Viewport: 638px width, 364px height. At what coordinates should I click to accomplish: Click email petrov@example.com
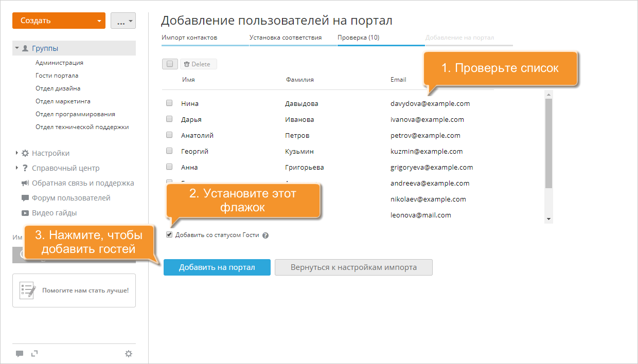pyautogui.click(x=426, y=135)
